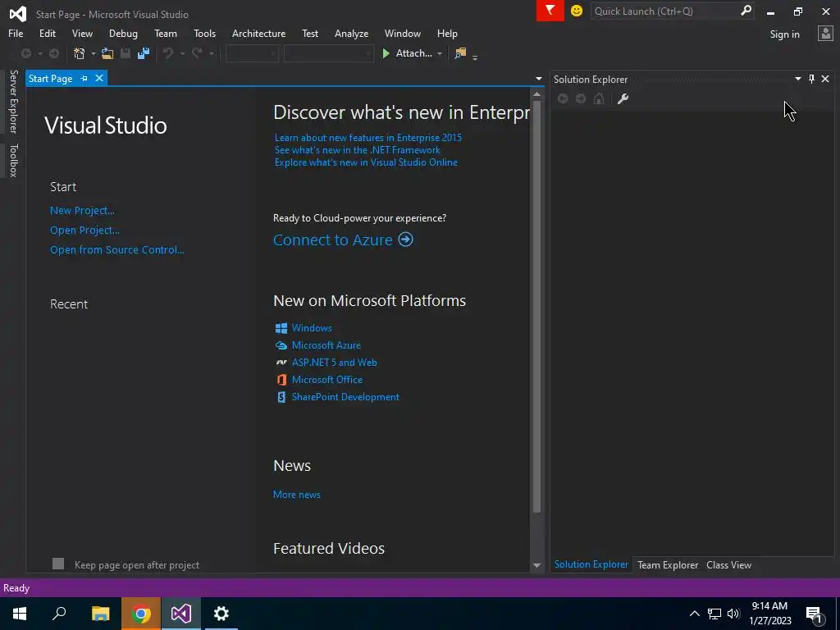Image resolution: width=840 pixels, height=630 pixels.
Task: Open the Solution Configurations combo box
Action: point(251,53)
